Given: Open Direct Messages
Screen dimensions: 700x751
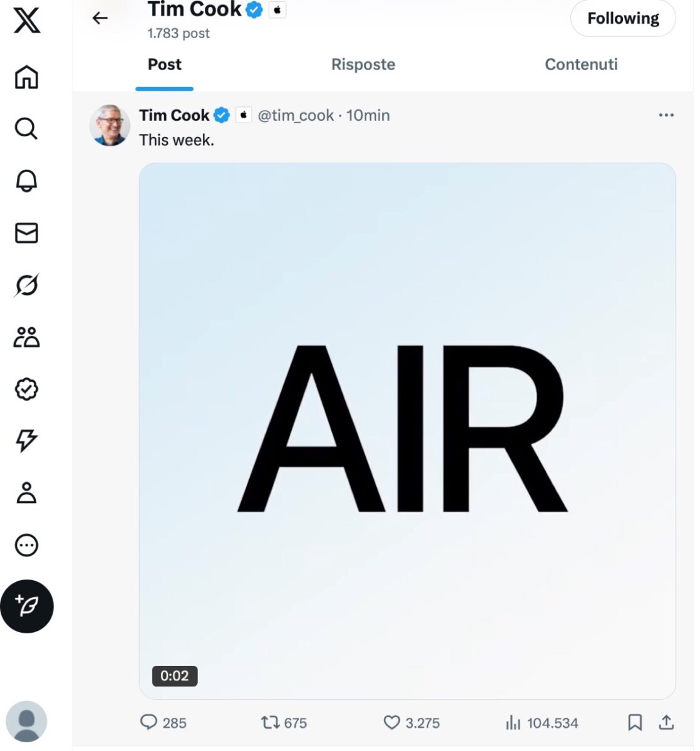Looking at the screenshot, I should 26,233.
